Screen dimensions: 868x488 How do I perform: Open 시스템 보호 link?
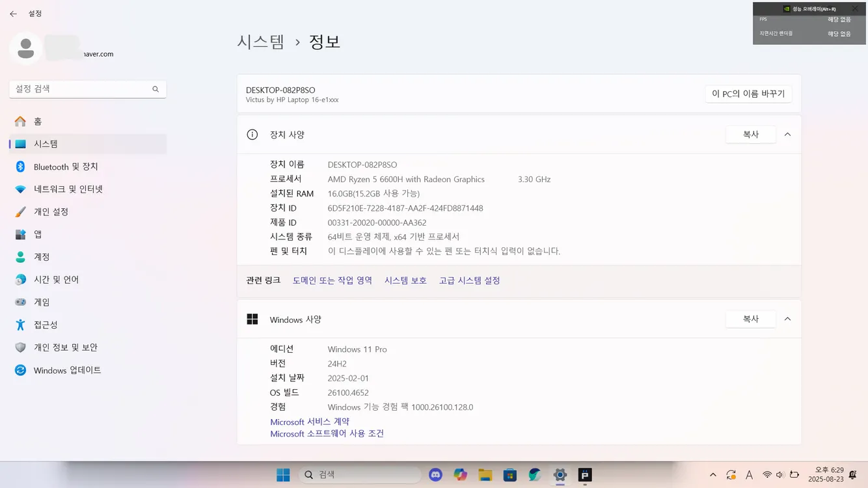tap(405, 280)
